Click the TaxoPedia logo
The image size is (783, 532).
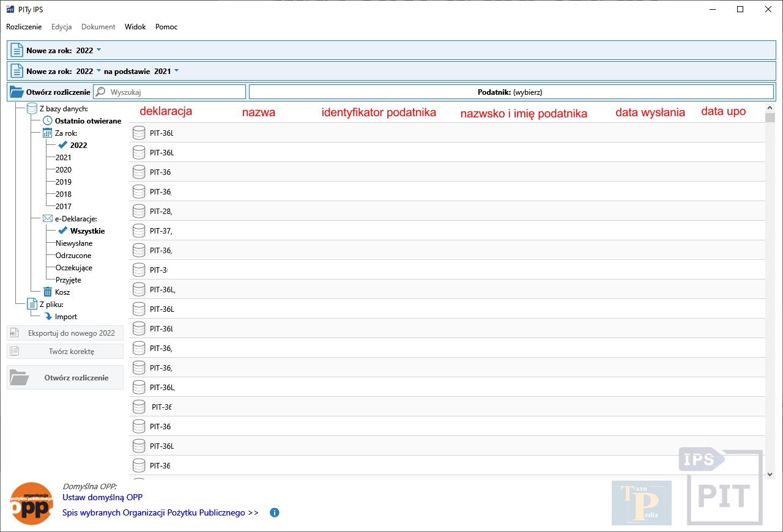[x=641, y=503]
